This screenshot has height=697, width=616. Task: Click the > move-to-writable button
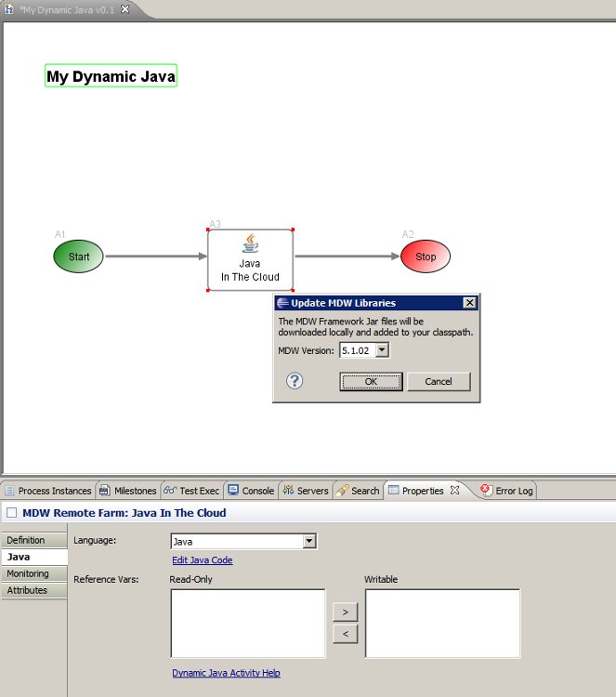(346, 612)
